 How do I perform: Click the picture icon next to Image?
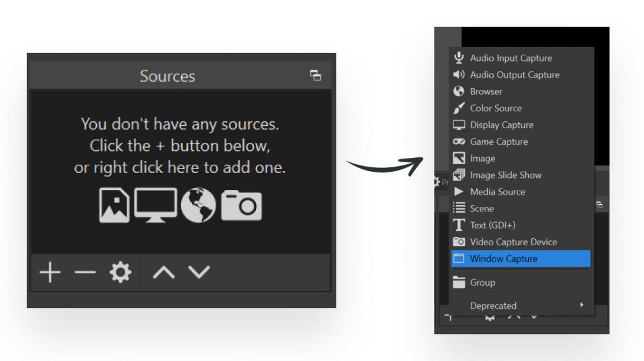[x=458, y=158]
